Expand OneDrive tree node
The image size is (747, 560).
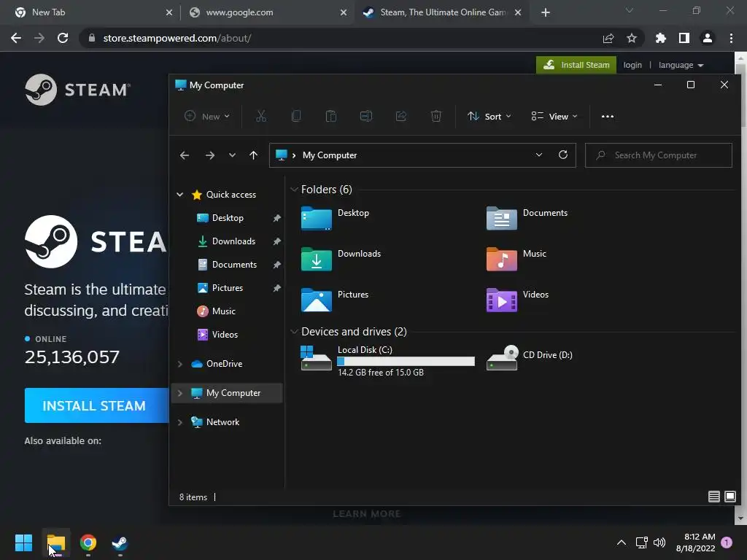click(x=179, y=364)
